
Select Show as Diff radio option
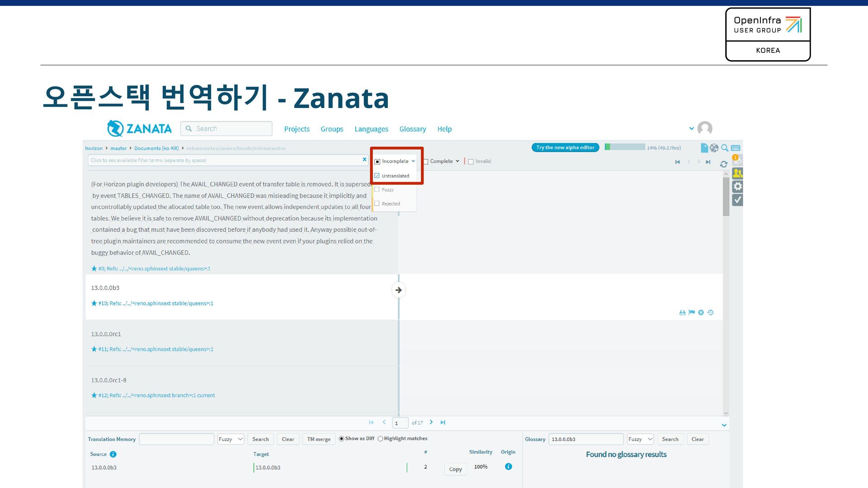tap(342, 439)
